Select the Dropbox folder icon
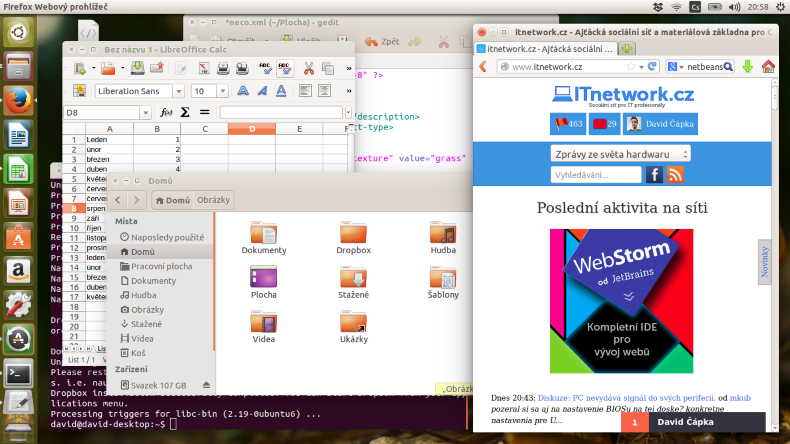 353,233
